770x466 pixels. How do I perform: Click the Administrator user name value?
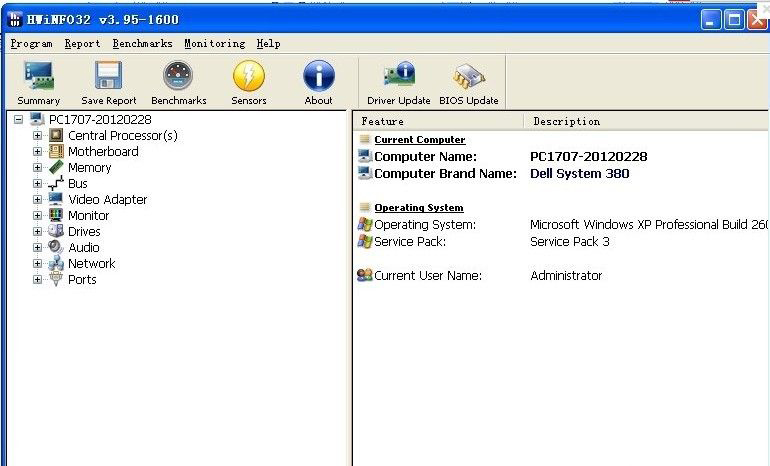tap(566, 275)
